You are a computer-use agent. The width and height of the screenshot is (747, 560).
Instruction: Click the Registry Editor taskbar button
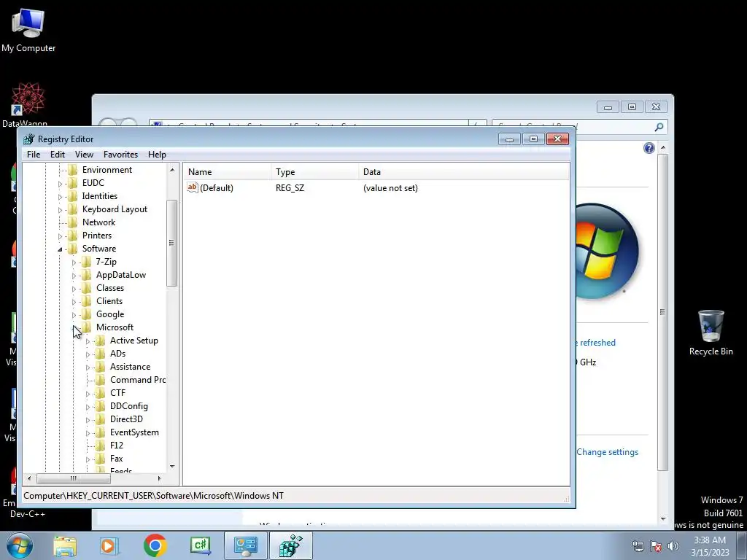(291, 545)
